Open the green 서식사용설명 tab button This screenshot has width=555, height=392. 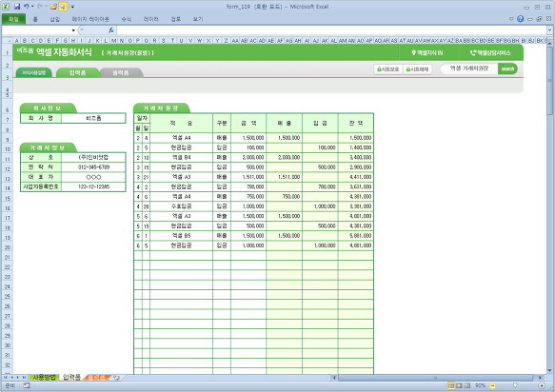[x=33, y=73]
